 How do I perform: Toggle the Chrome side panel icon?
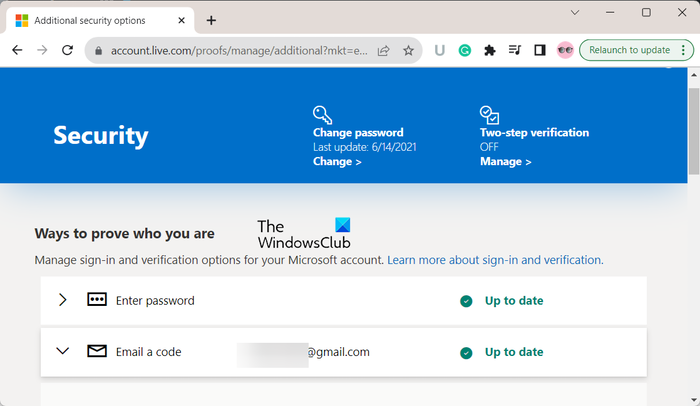click(539, 50)
